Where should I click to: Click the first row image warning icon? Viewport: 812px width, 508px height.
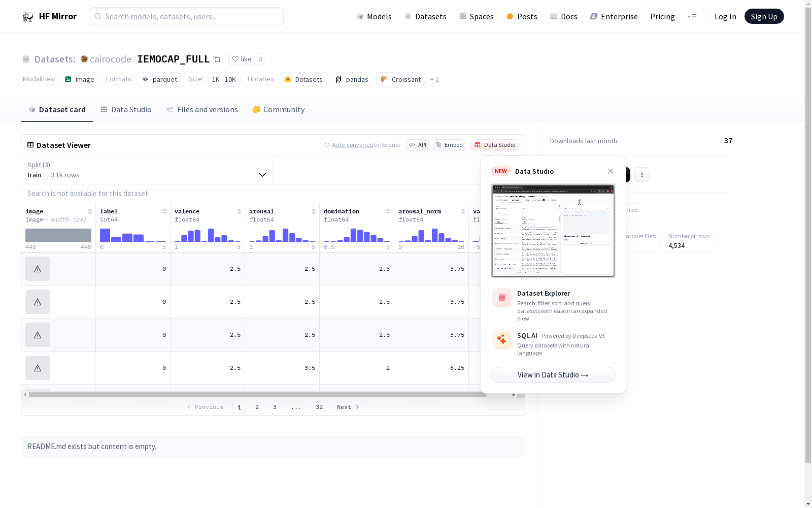[x=38, y=269]
